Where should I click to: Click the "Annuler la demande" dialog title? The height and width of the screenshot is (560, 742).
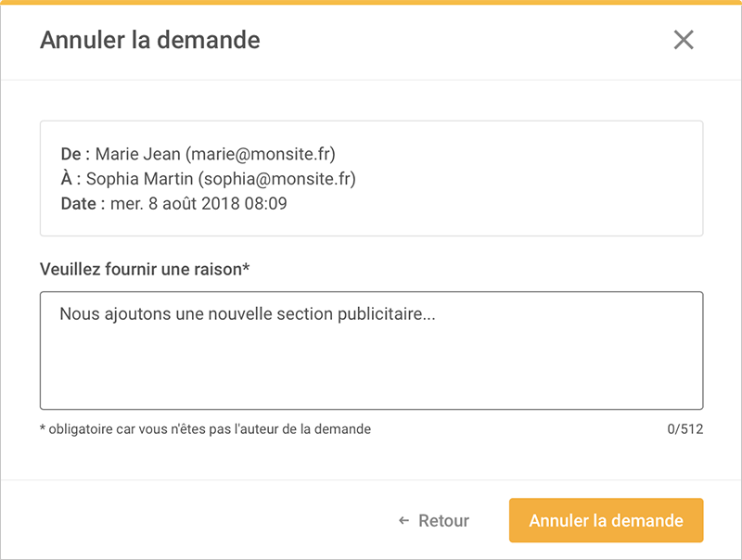pyautogui.click(x=150, y=40)
